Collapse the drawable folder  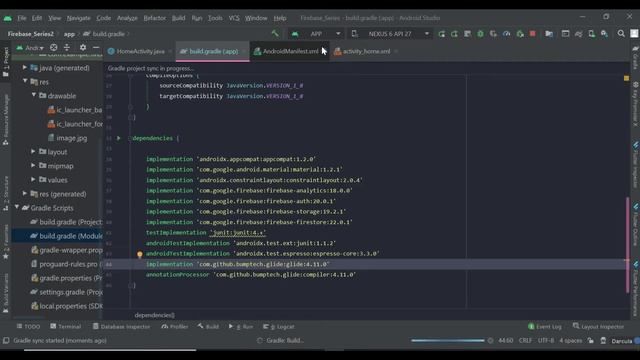click(x=33, y=95)
